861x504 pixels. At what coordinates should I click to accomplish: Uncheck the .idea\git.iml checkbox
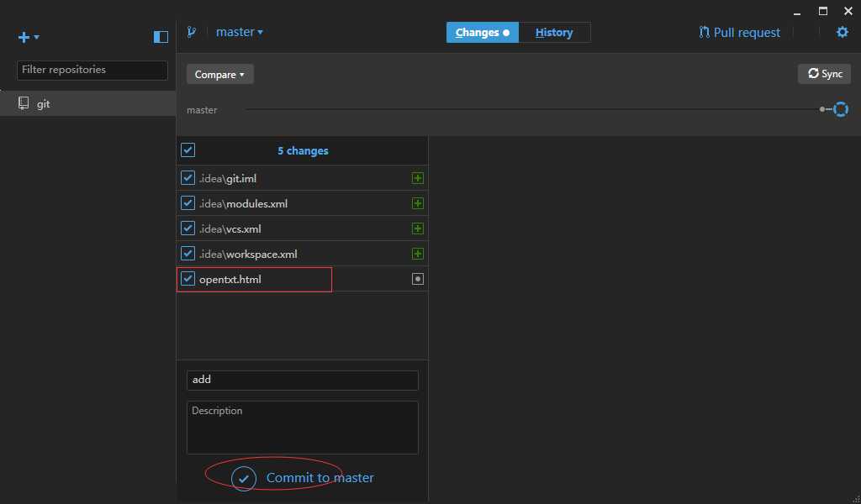click(188, 178)
